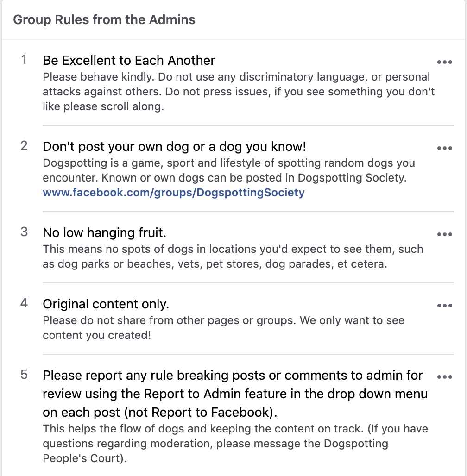Click the 'Group Rules from the Admins' heading

coord(105,19)
